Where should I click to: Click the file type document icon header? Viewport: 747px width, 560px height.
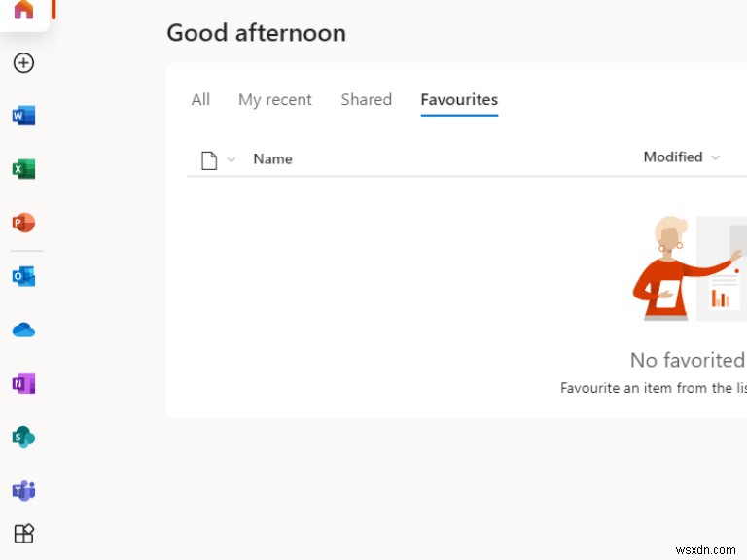[x=209, y=159]
